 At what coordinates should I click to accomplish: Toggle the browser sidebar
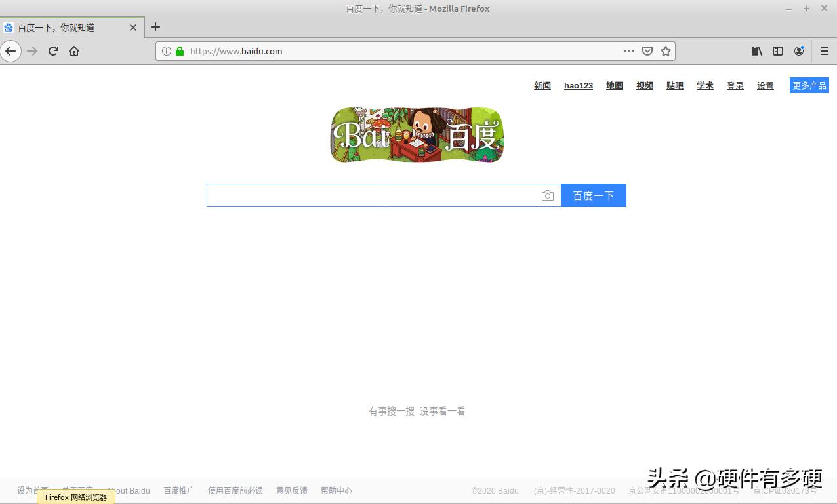tap(777, 50)
